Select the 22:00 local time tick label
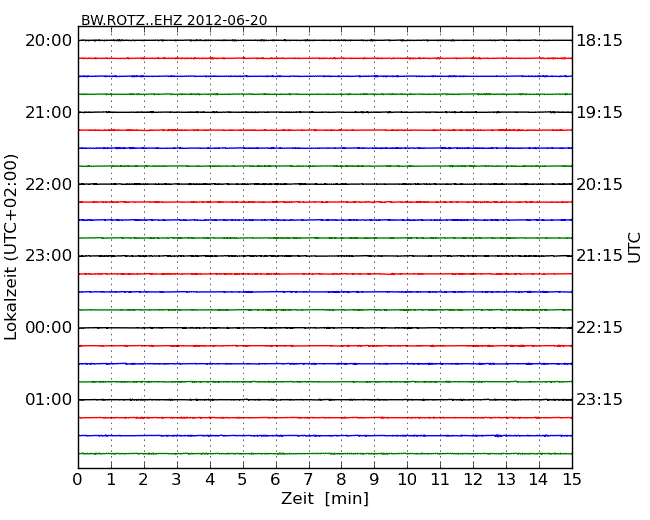 coord(48,184)
